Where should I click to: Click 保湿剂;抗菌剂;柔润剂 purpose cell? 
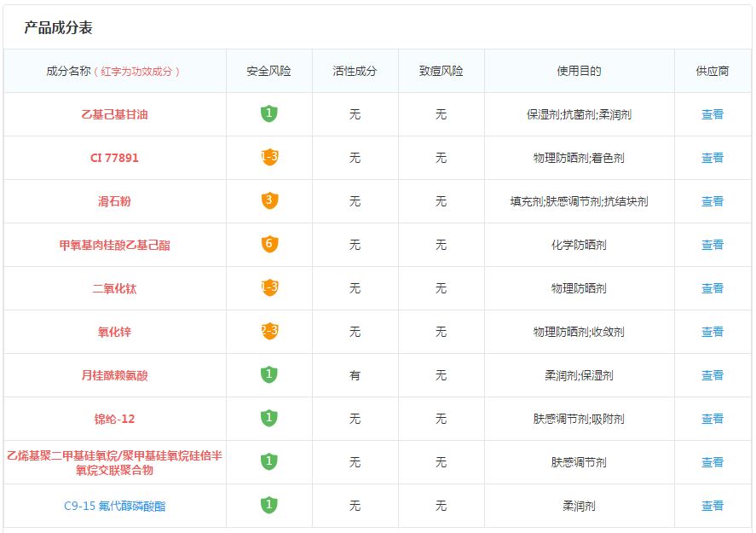coord(579,114)
